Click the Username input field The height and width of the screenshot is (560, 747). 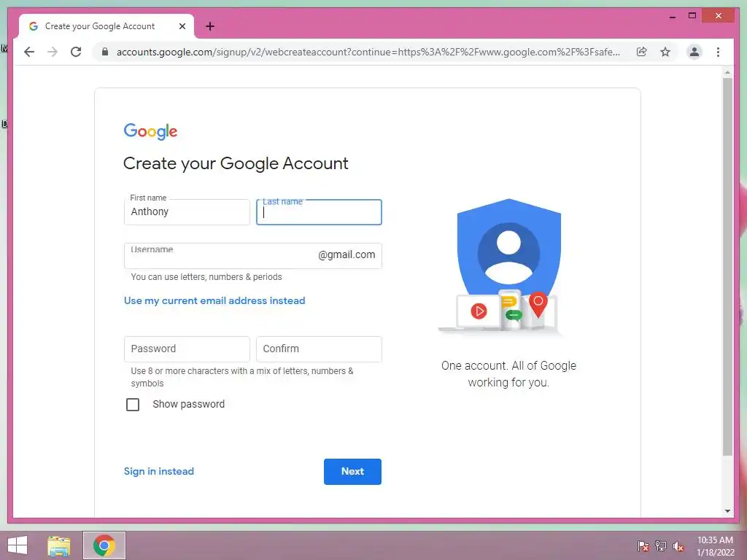pos(252,256)
